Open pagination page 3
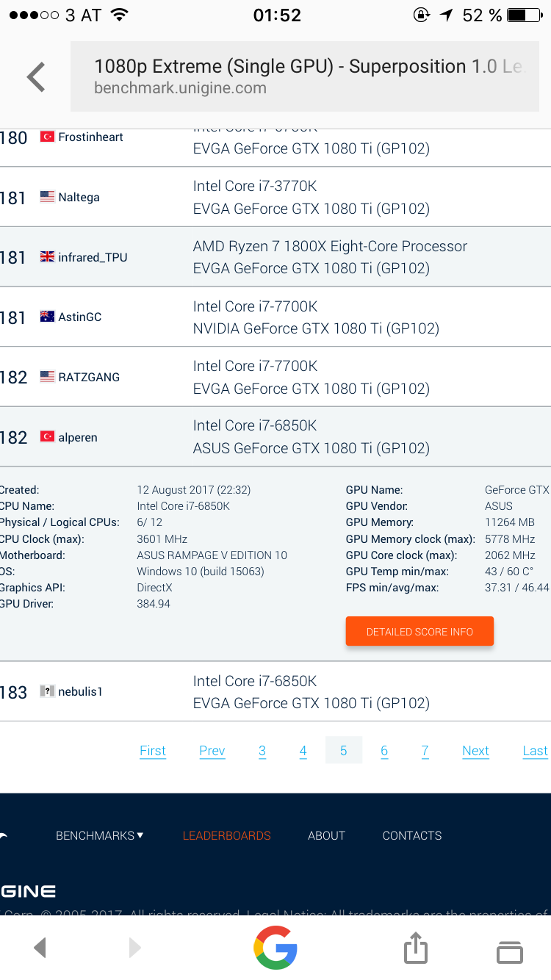551x980 pixels. click(262, 750)
